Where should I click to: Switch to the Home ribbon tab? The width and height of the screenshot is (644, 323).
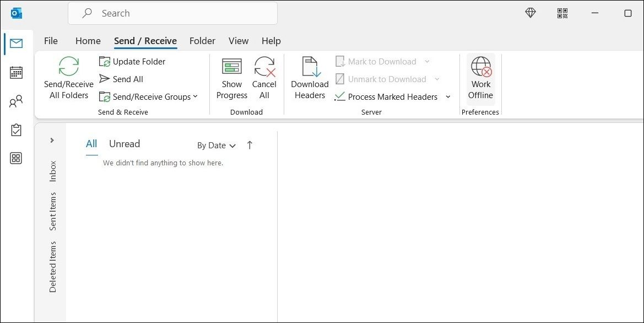pos(88,41)
